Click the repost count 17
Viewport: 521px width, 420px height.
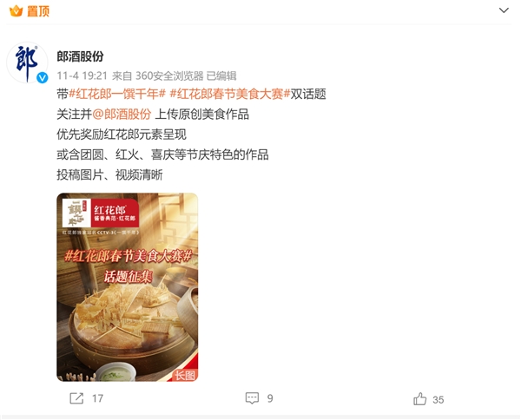pos(97,398)
